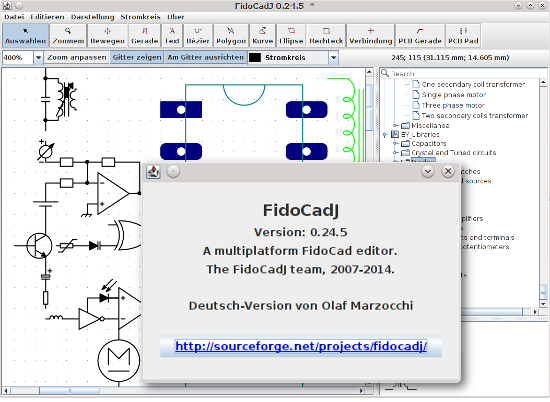Click the zoom percentage text field
The image size is (550, 402).
(x=18, y=58)
